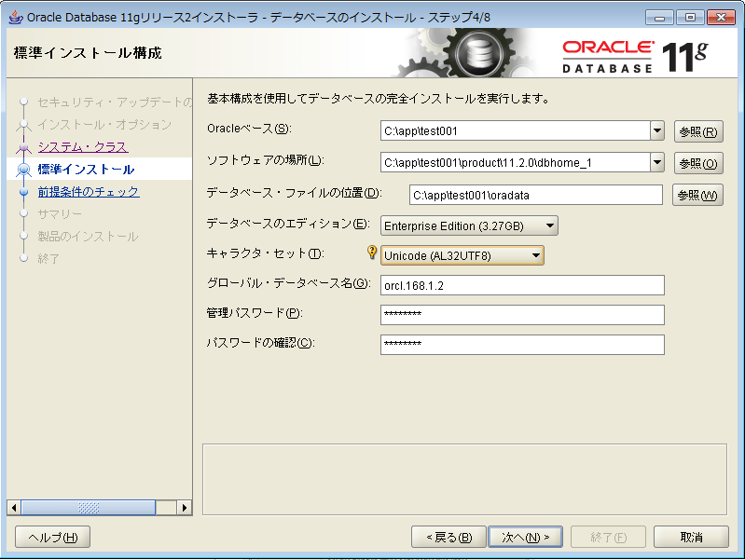Close the installer window
The image size is (745, 560).
pyautogui.click(x=722, y=18)
